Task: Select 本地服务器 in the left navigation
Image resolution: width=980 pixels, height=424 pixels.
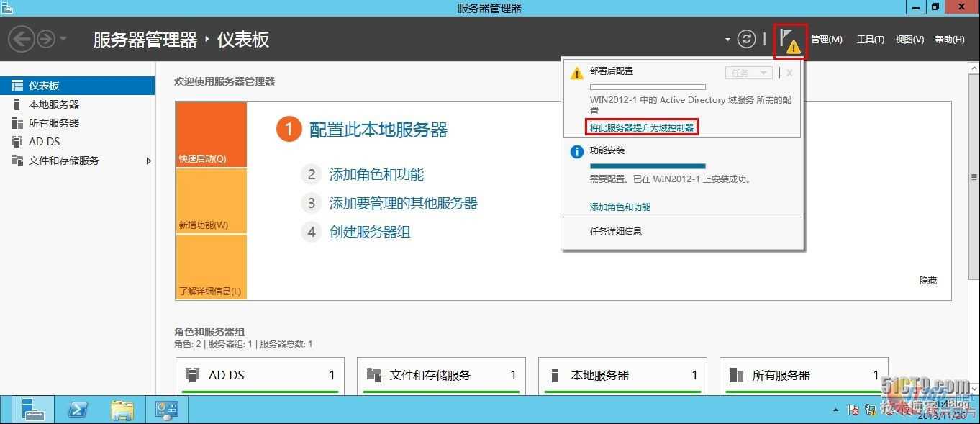Action: pos(77,104)
